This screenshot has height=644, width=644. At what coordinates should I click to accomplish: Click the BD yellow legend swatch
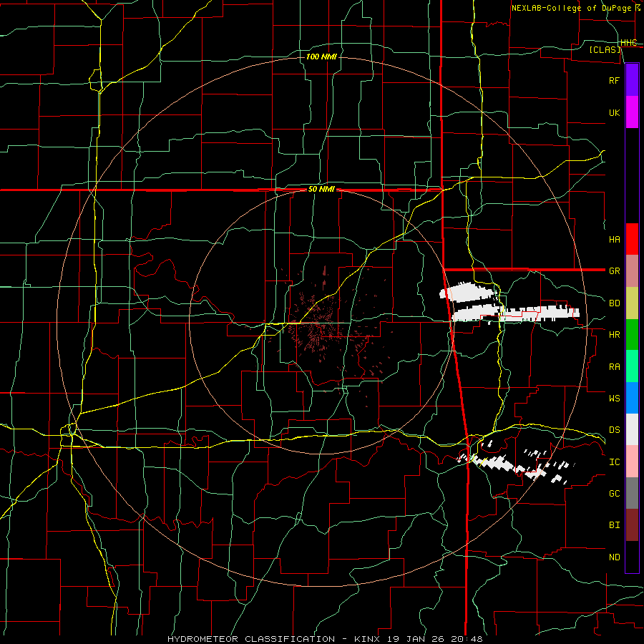pyautogui.click(x=632, y=303)
